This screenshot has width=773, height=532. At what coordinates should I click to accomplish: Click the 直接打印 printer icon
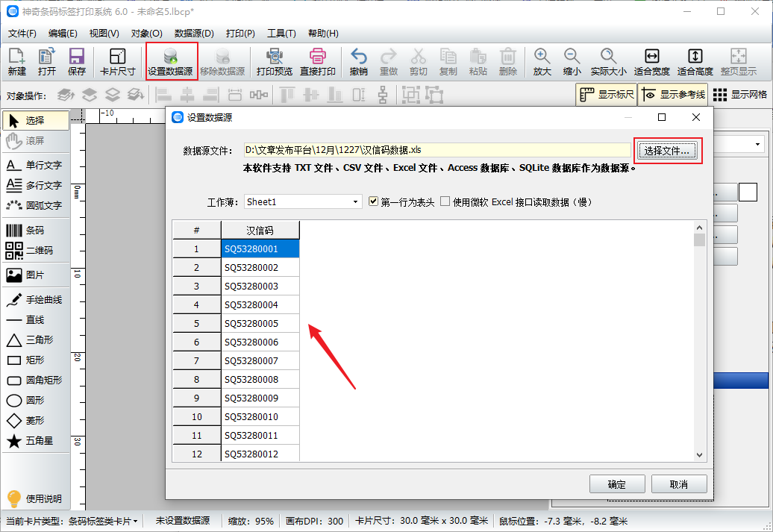pos(318,62)
